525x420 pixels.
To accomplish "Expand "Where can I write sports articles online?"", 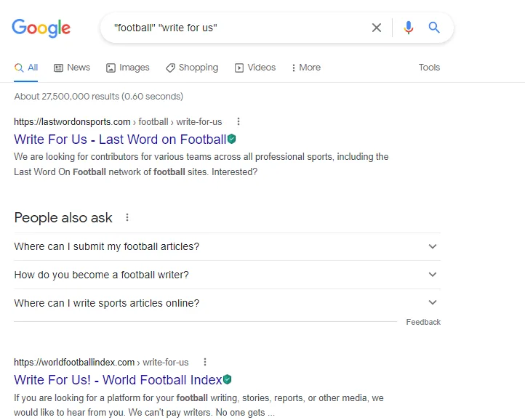I will pos(433,303).
